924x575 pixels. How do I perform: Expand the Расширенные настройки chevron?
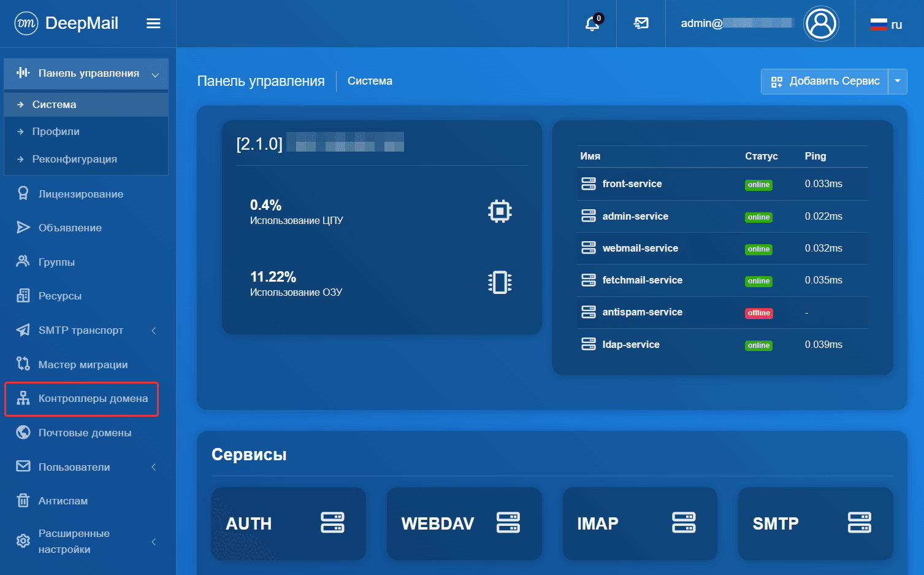(x=154, y=541)
